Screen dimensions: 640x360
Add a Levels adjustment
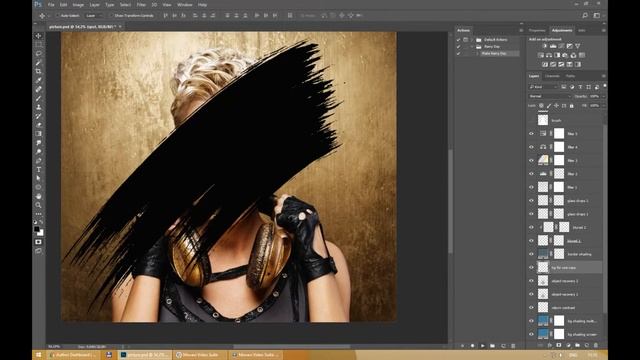point(553,46)
